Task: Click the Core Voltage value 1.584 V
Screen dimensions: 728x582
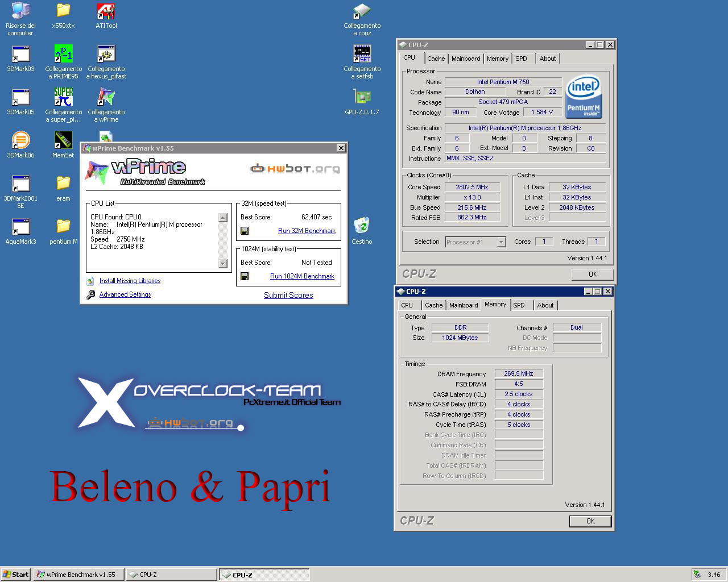Action: pos(541,112)
